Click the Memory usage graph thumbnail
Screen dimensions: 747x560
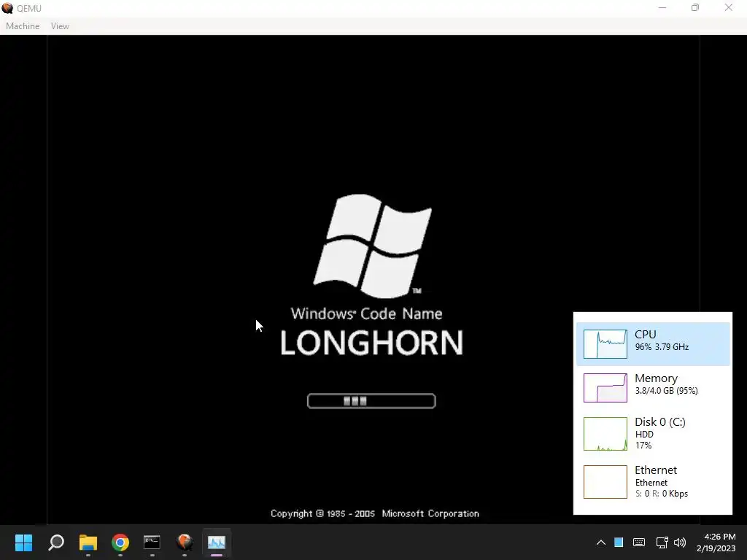(605, 388)
